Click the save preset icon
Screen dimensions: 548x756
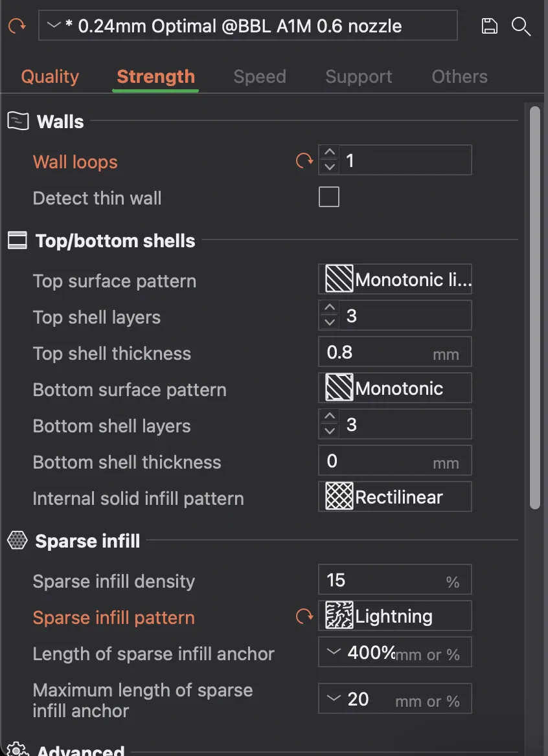[490, 26]
